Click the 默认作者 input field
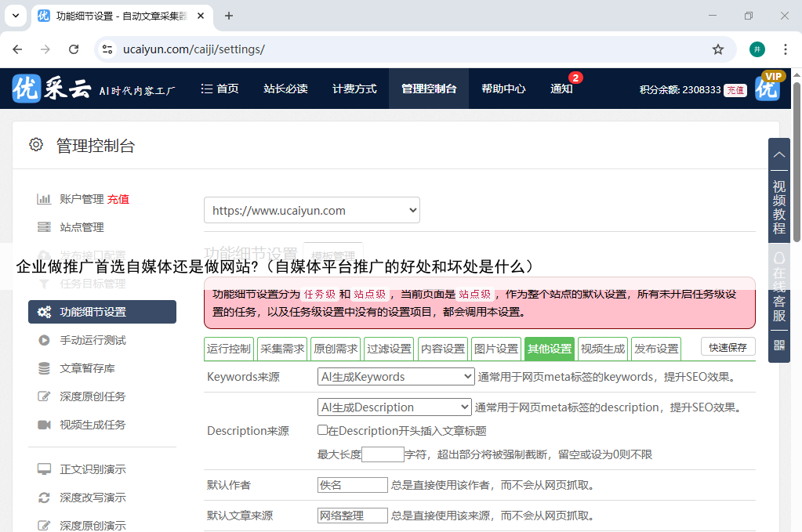 click(352, 485)
